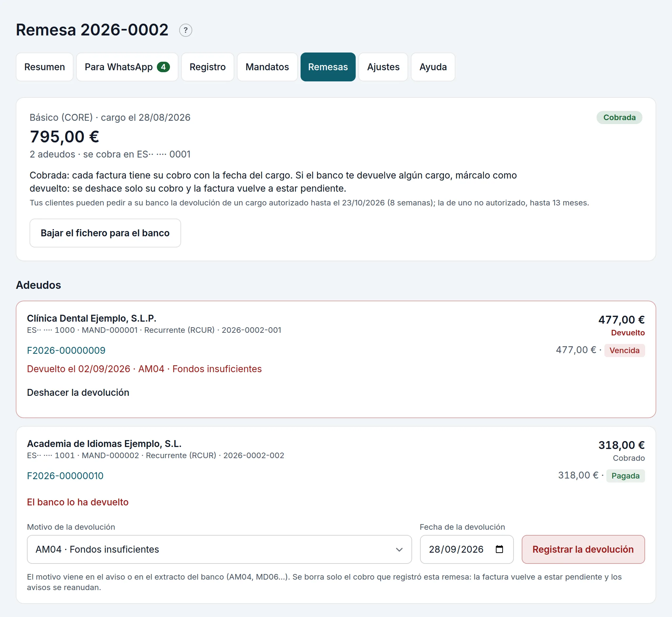Click Clínica Dental Ejemplo, S.L.P. name
This screenshot has width=672, height=617.
click(92, 319)
